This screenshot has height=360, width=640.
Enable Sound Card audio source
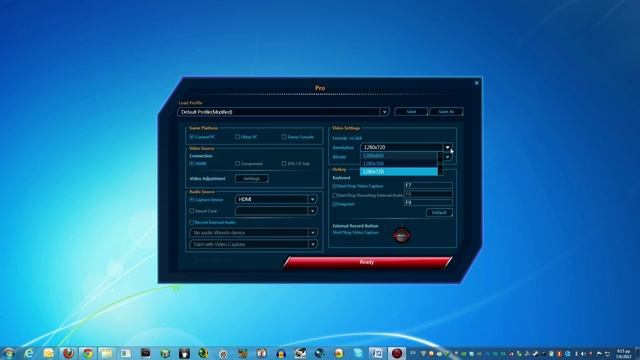192,211
